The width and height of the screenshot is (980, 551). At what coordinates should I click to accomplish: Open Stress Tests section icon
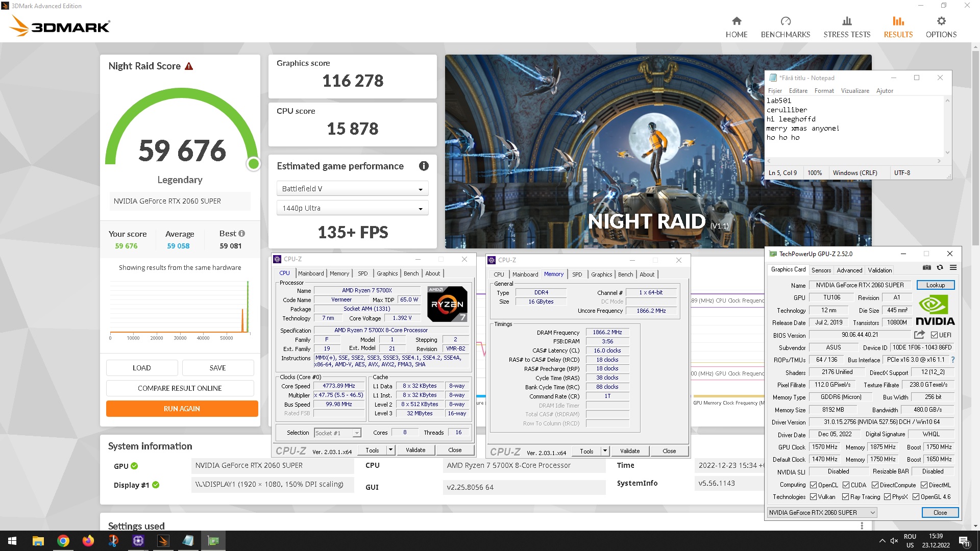847,21
